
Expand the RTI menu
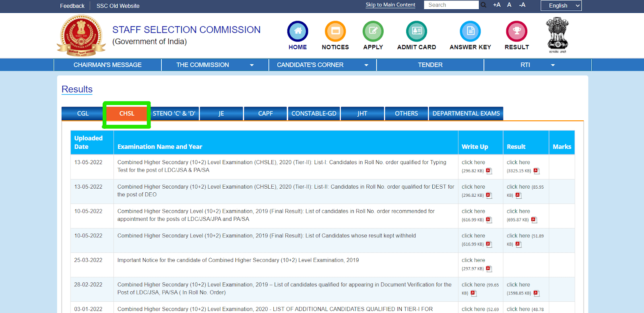[x=537, y=65]
